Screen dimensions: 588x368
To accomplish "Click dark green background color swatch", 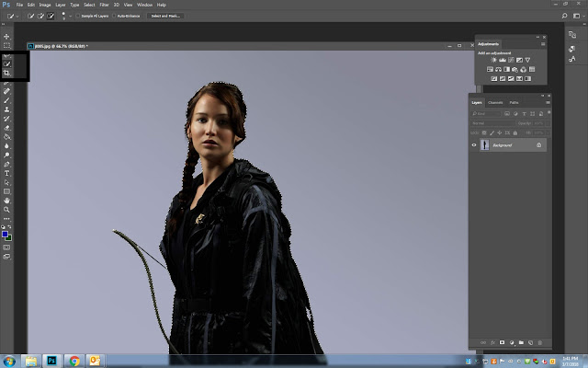I will click(9, 238).
